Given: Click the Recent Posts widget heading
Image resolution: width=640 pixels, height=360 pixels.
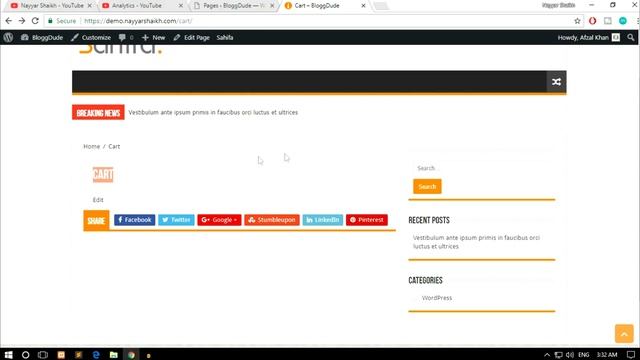Looking at the screenshot, I should tap(429, 220).
